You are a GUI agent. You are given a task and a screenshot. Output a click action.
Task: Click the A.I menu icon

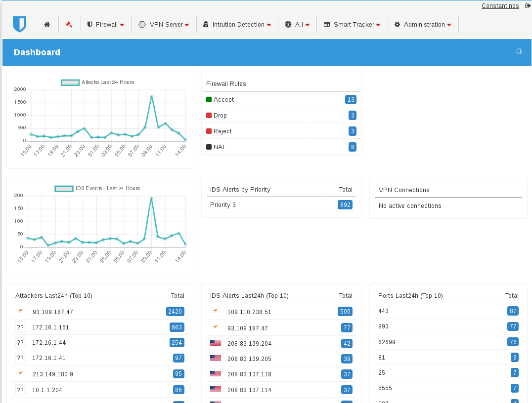[x=288, y=24]
